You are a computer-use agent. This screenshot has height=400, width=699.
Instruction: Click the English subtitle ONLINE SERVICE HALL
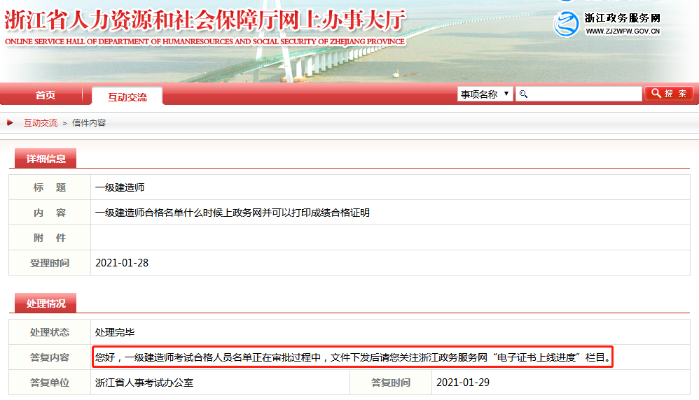point(205,41)
